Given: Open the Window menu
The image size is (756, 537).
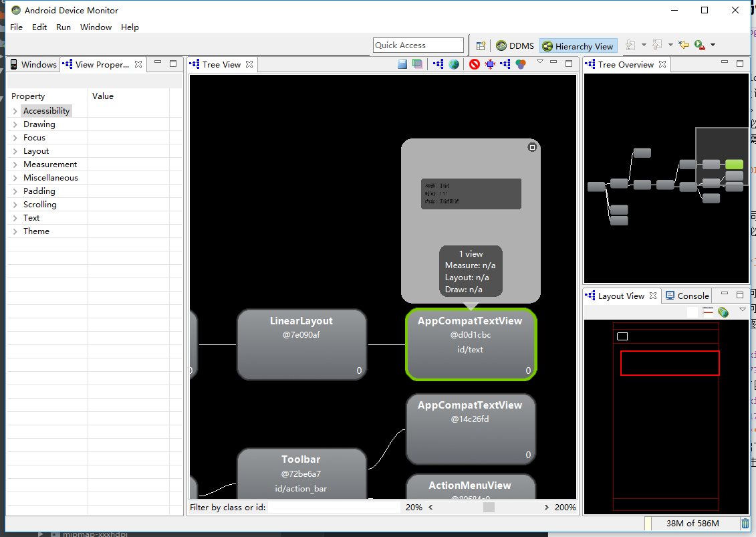Looking at the screenshot, I should click(x=96, y=27).
